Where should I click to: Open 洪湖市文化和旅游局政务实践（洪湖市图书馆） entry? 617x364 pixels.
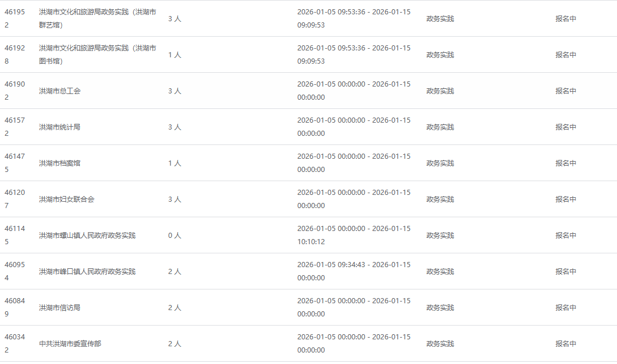pyautogui.click(x=97, y=54)
